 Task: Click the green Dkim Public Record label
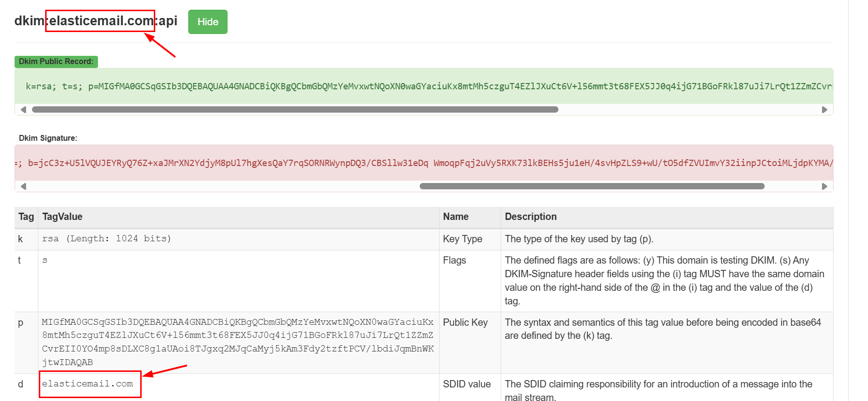click(56, 62)
